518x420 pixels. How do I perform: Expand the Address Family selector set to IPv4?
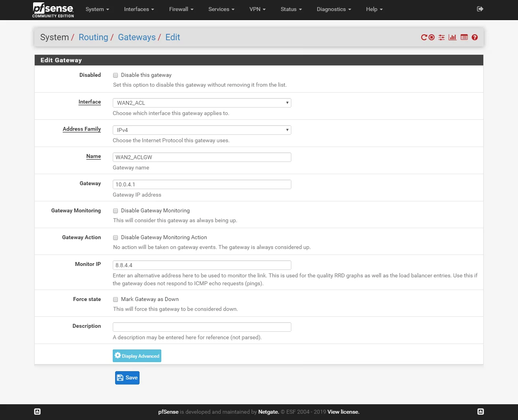pyautogui.click(x=201, y=130)
